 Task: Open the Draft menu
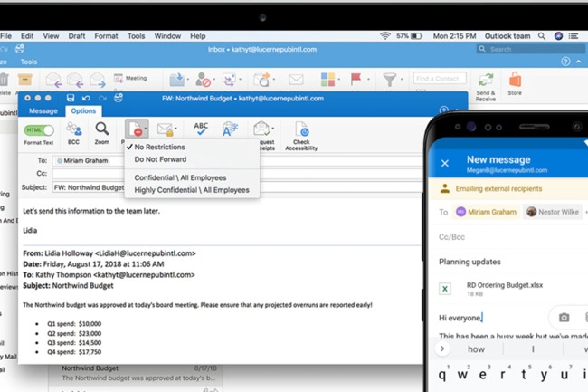[77, 36]
